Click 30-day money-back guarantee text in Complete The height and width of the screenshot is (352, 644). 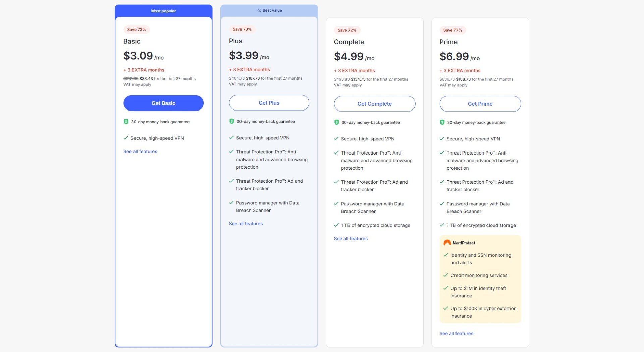pyautogui.click(x=371, y=122)
